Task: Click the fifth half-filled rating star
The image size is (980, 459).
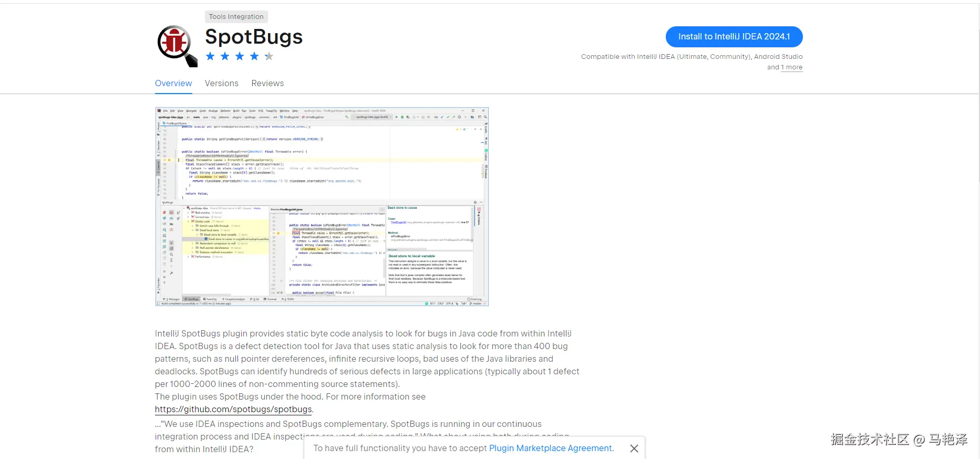Action: tap(269, 56)
